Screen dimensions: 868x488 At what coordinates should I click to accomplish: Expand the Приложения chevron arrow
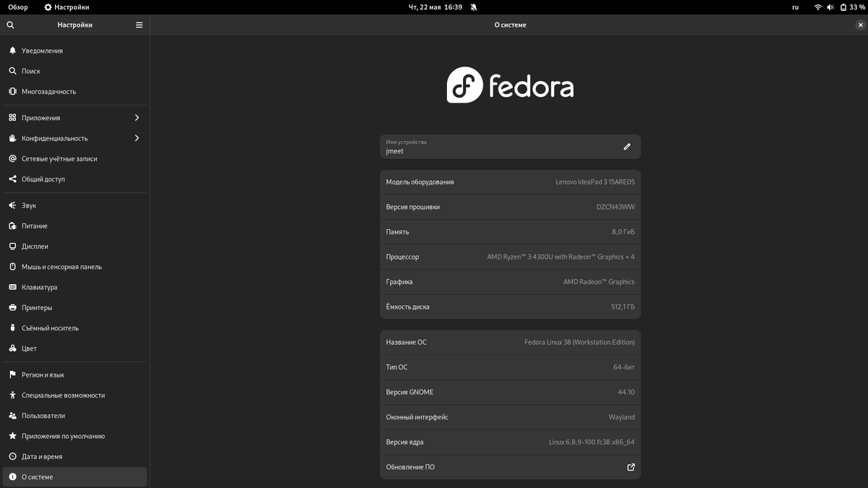pyautogui.click(x=137, y=117)
